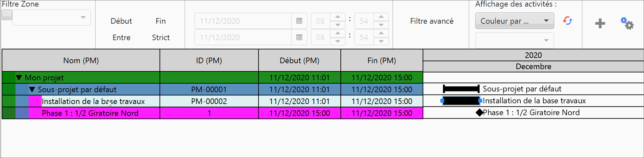The width and height of the screenshot is (644, 158).
Task: Toggle the Filtre Zone checkbox
Action: [x=7, y=15]
